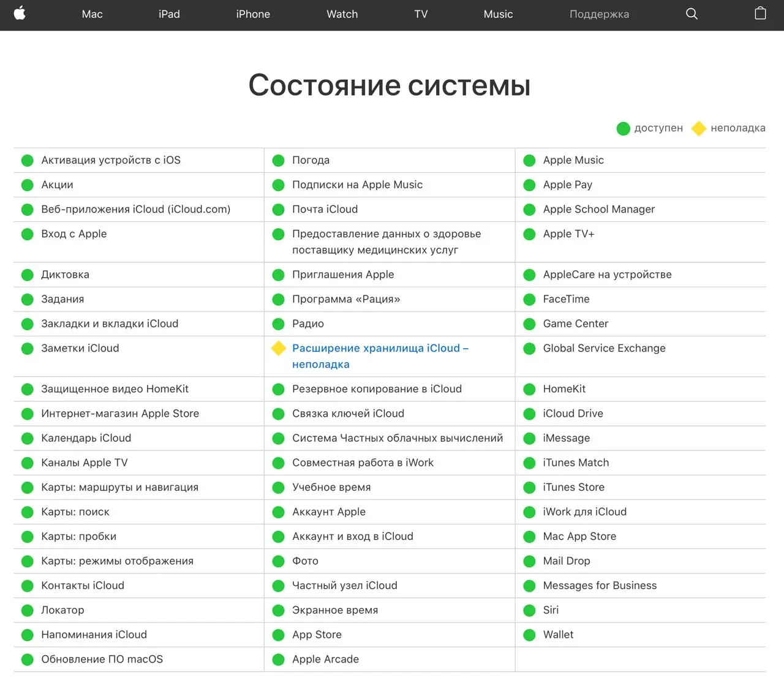
Task: Open the shopping bag icon
Action: point(760,13)
